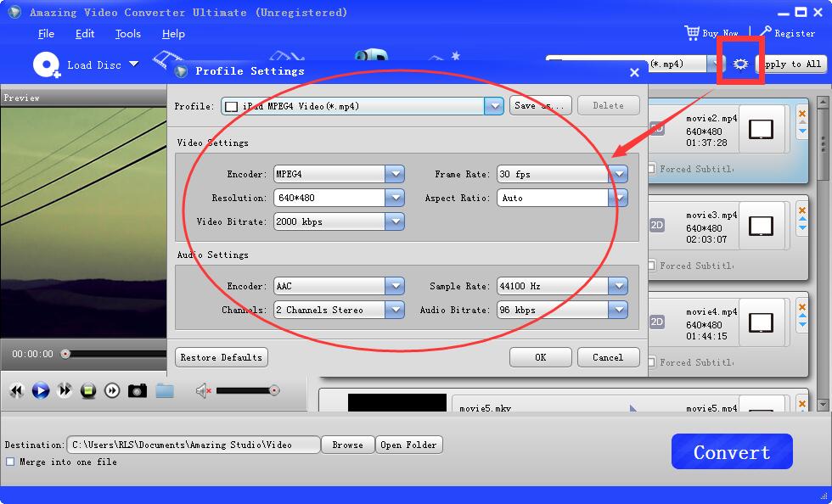Open the Audio Bitrate 96 kbps dropdown
The height and width of the screenshot is (504, 832).
[x=618, y=310]
